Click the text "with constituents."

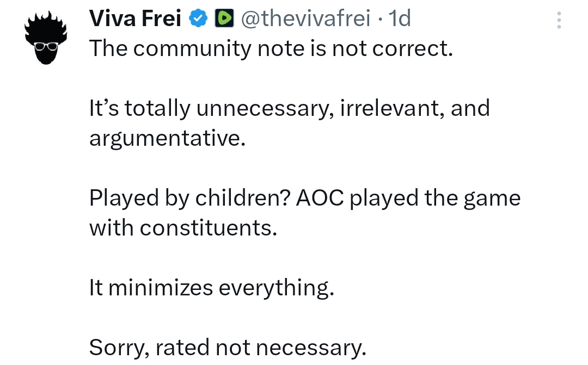pos(183,227)
